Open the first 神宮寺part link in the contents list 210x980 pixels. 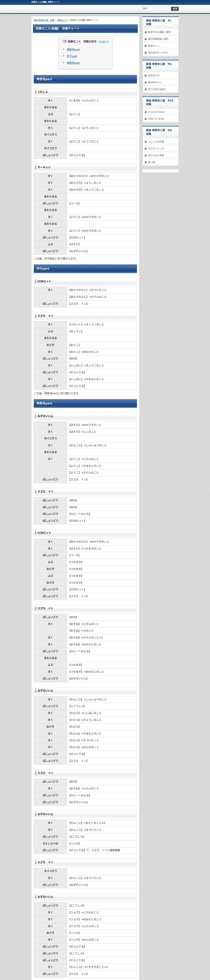(73, 49)
